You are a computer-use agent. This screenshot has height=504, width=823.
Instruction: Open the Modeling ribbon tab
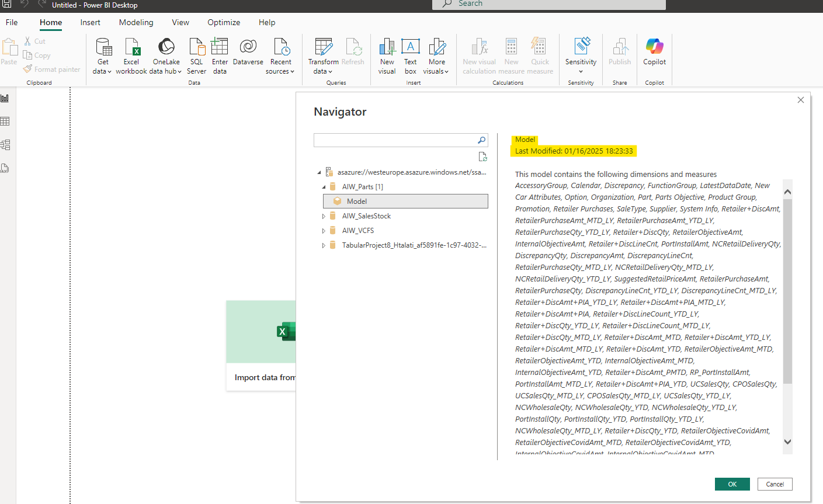136,22
